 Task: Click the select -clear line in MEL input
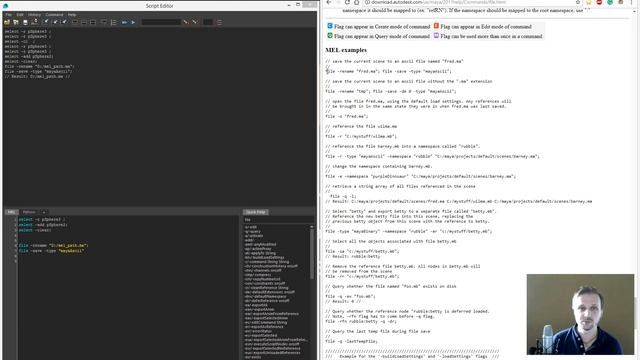35,230
